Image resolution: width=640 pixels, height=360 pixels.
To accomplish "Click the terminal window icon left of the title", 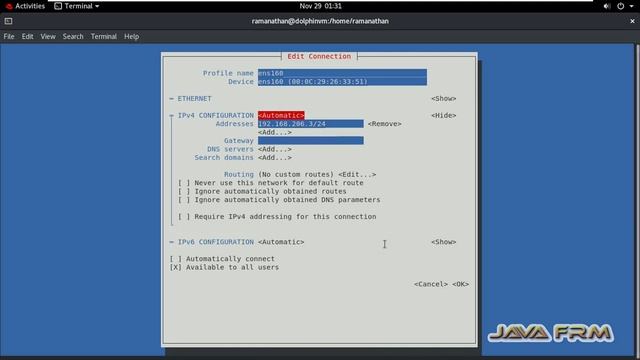I will pos(9,21).
